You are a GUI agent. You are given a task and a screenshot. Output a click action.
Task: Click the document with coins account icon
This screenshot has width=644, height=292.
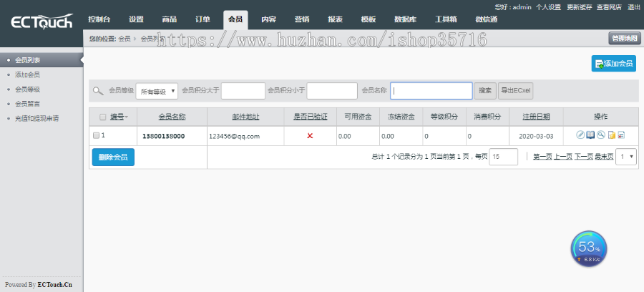[x=612, y=135]
